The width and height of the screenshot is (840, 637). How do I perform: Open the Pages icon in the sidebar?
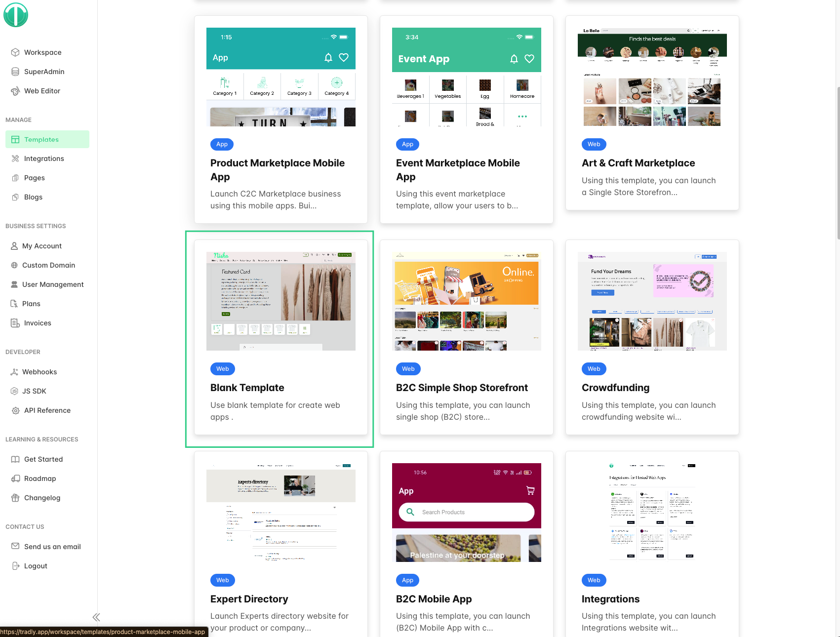coord(15,178)
